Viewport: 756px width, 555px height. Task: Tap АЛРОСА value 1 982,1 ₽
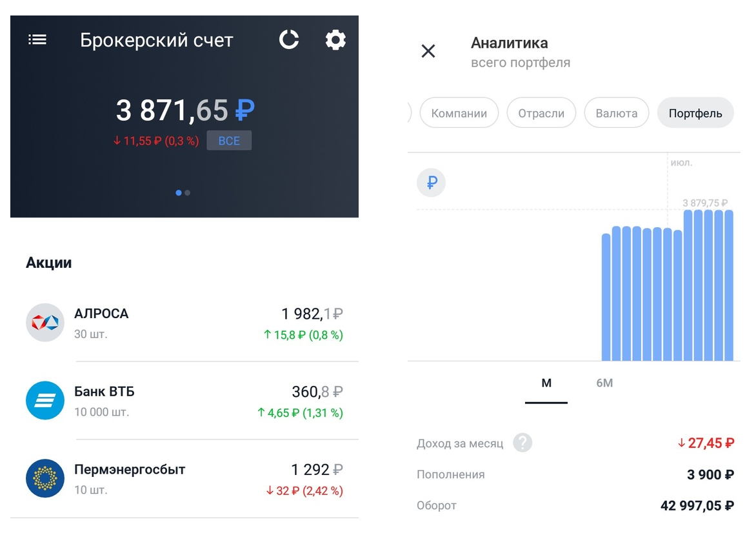coord(312,314)
